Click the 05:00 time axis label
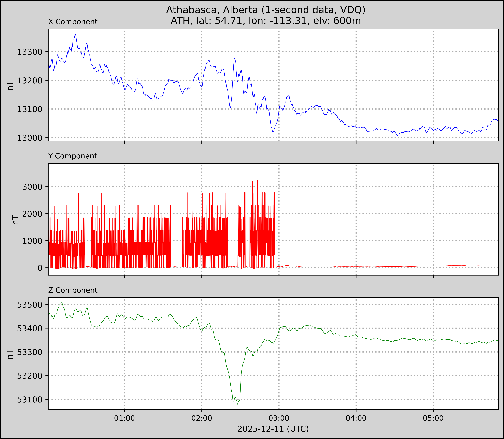504x439 pixels. coord(433,418)
